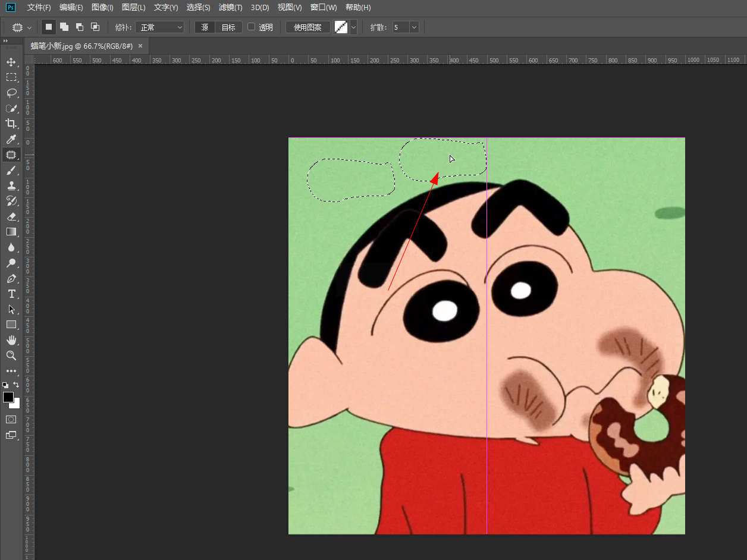Open the 滤镜(T) menu
The height and width of the screenshot is (560, 747).
[x=230, y=7]
